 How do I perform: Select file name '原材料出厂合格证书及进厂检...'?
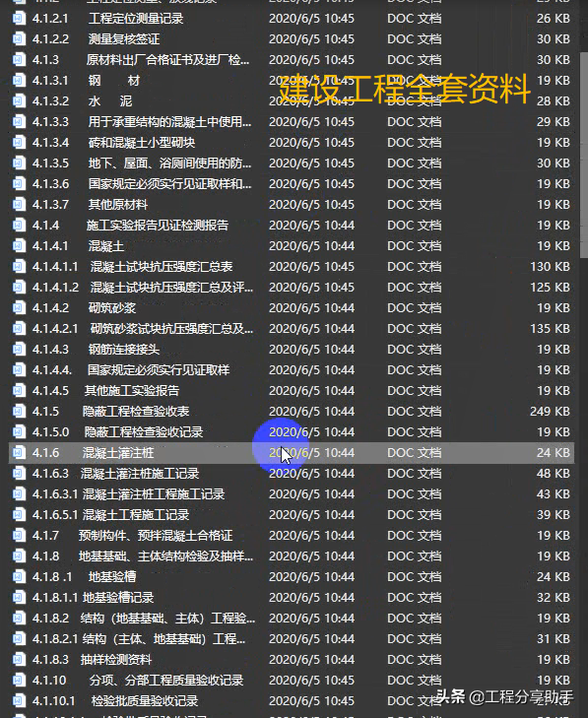click(167, 59)
